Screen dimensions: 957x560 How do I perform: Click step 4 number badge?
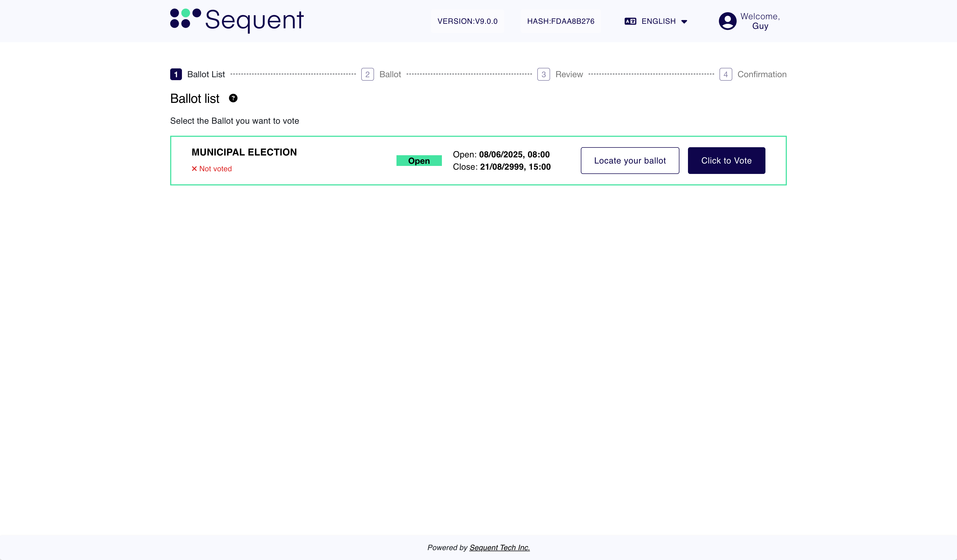pyautogui.click(x=725, y=75)
